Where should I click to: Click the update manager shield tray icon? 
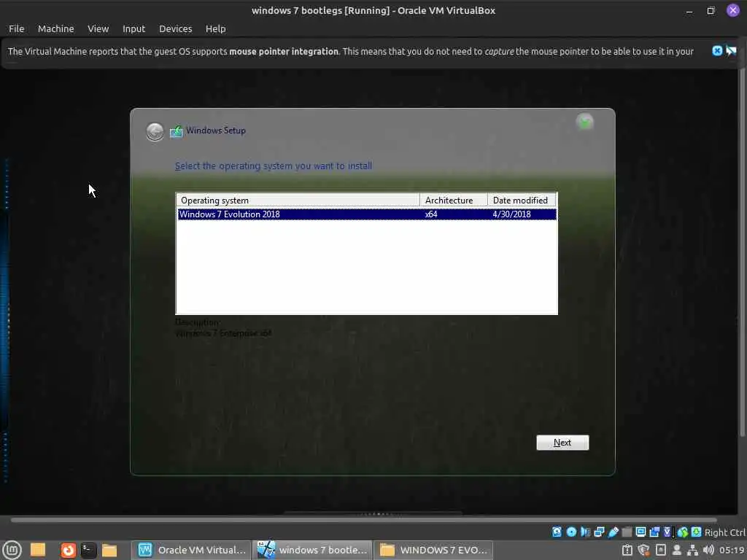point(643,550)
